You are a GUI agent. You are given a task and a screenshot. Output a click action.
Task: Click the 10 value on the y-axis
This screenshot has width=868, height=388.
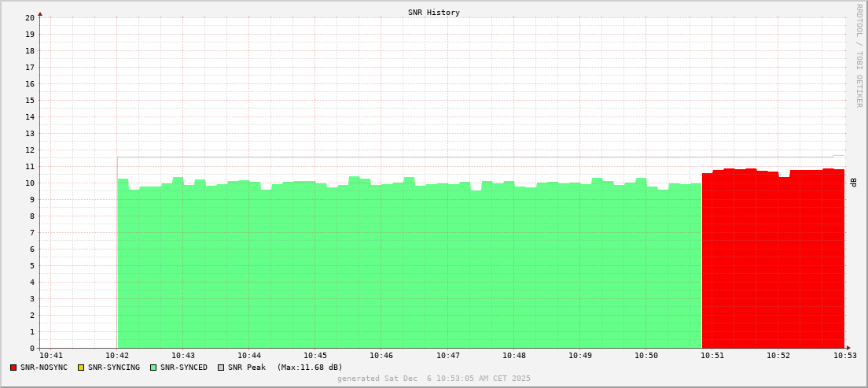(30, 183)
